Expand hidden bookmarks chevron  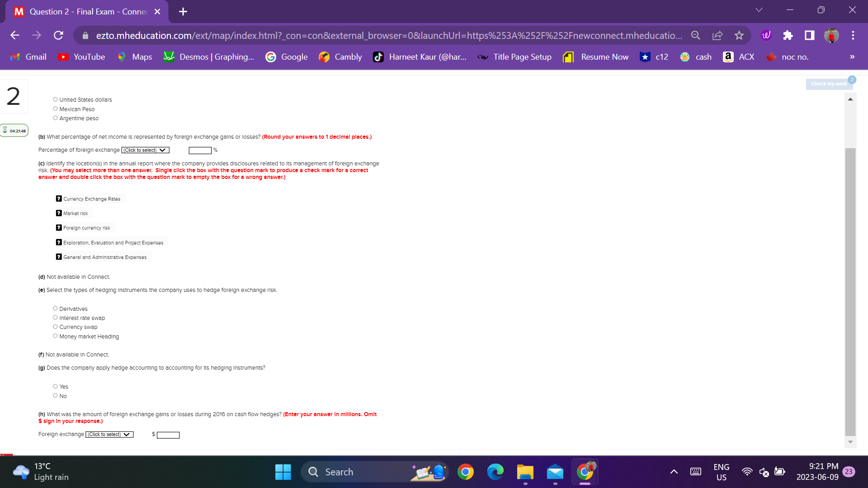(852, 57)
